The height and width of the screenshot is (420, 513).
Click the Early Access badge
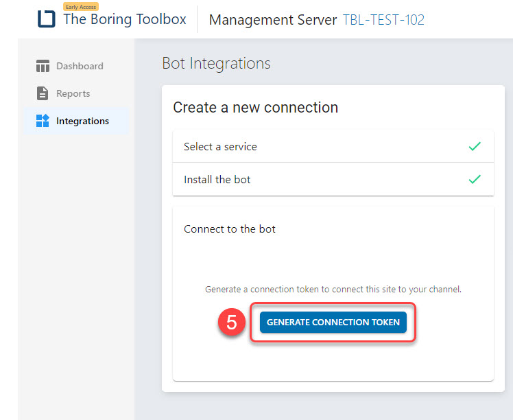(x=81, y=7)
